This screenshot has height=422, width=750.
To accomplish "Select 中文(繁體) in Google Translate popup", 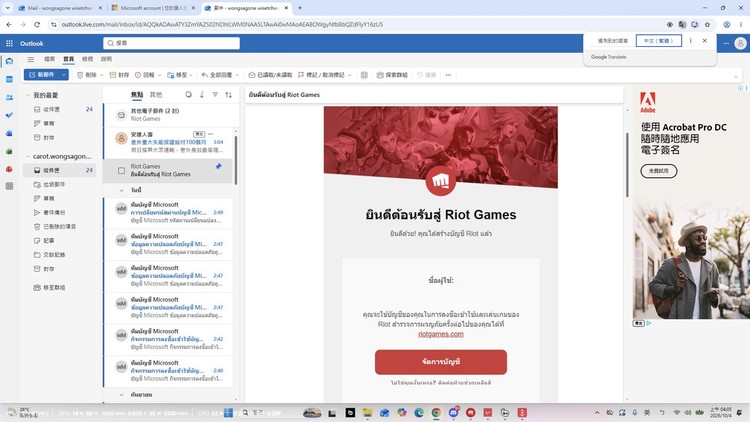I will 659,41.
